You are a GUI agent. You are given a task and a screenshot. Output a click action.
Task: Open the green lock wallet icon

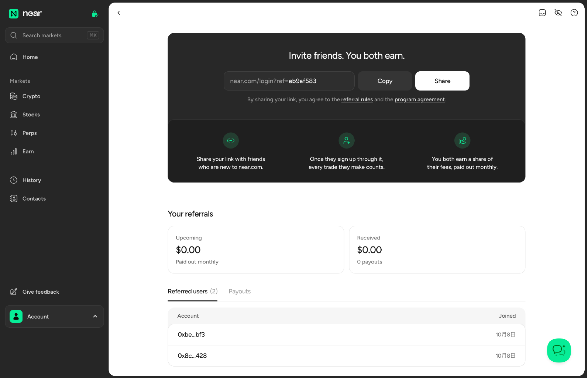(95, 14)
